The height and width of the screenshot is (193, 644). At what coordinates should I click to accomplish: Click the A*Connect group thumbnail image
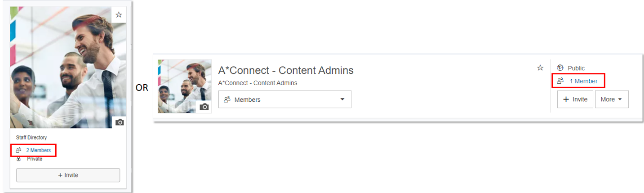(x=185, y=87)
